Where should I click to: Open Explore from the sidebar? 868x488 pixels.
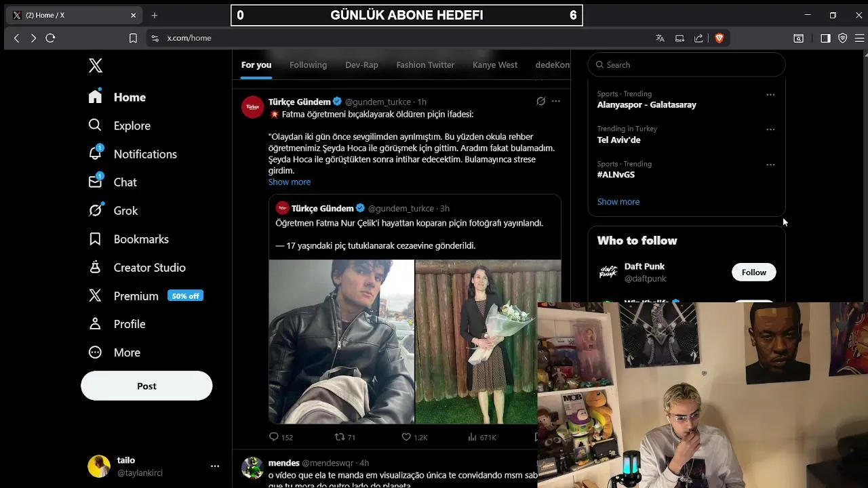coord(119,125)
